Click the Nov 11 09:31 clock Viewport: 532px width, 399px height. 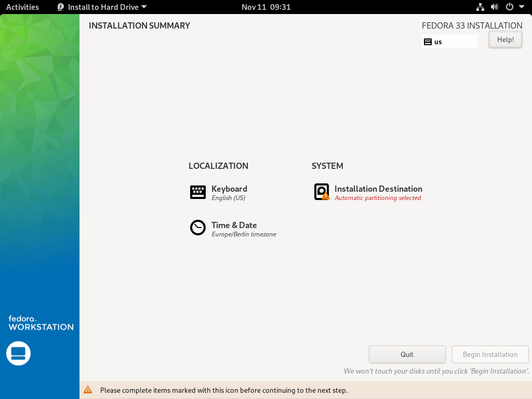[x=266, y=7]
